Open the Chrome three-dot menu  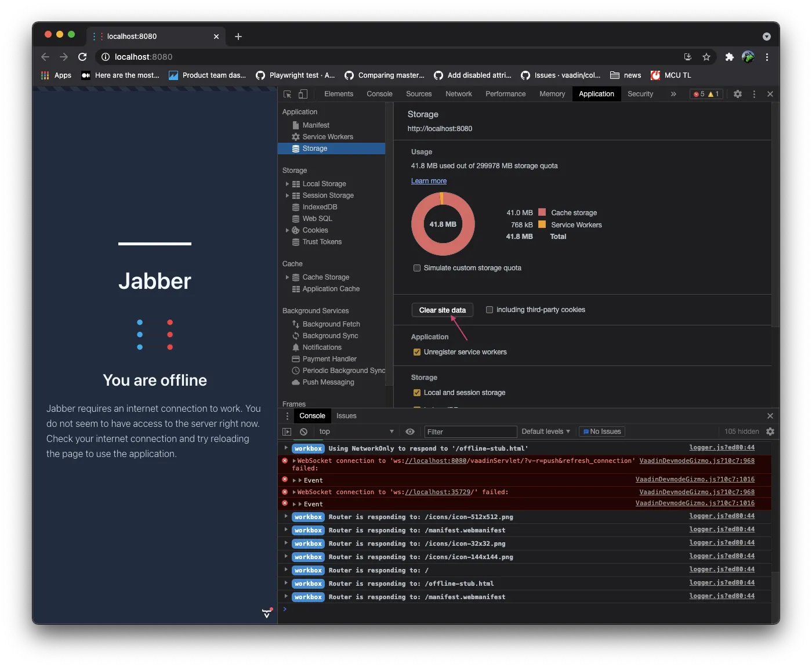tap(767, 57)
